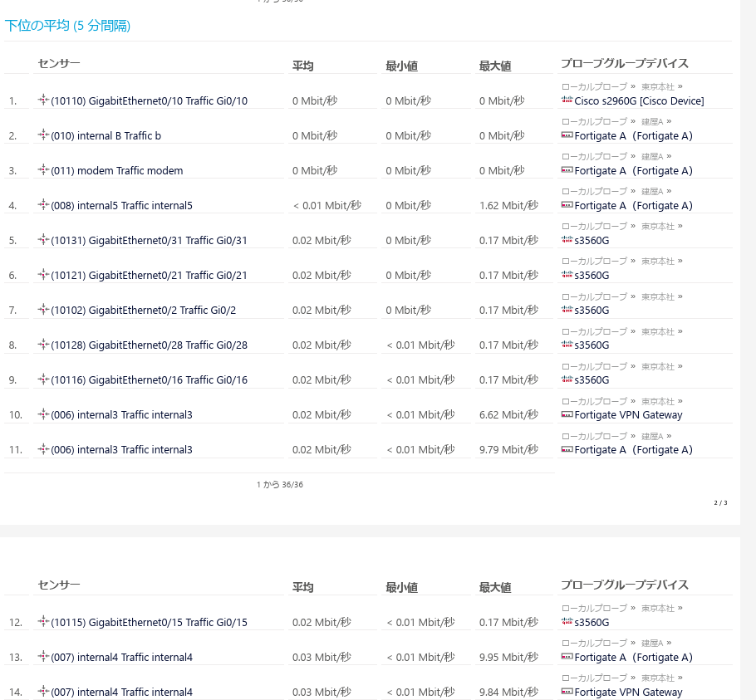Click Fortigate VPN Gateway icon in row 10

coord(567,414)
